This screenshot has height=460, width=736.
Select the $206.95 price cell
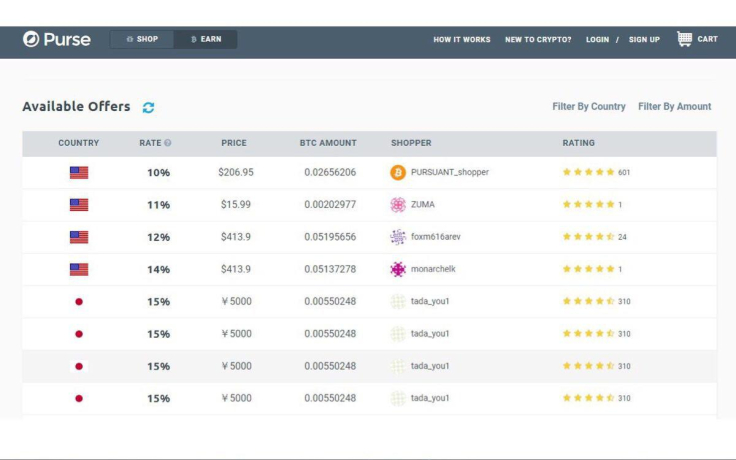(236, 172)
